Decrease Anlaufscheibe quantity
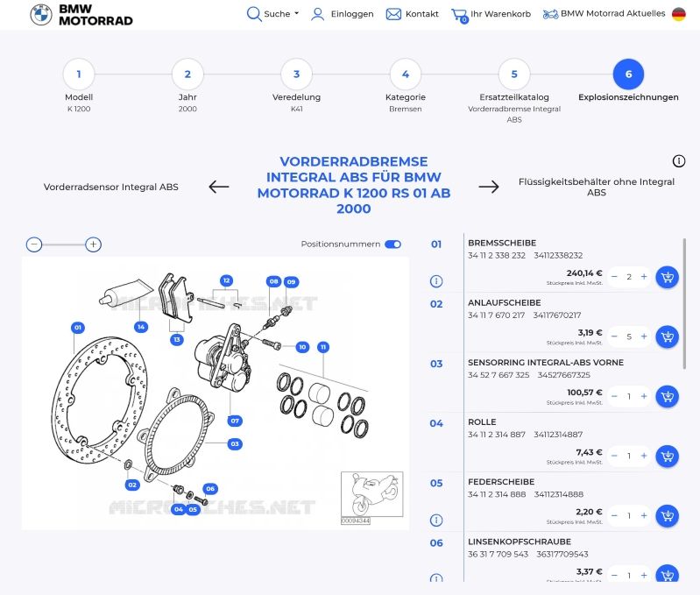The image size is (700, 595). [x=614, y=336]
